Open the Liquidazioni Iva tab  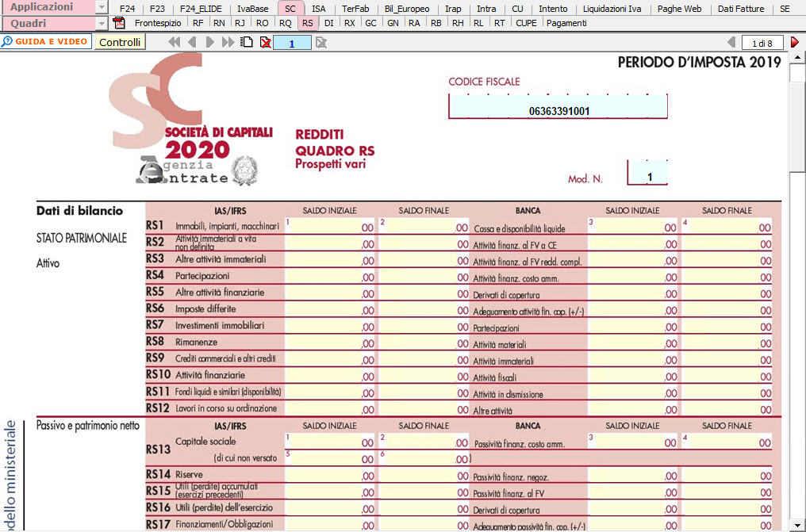click(612, 9)
